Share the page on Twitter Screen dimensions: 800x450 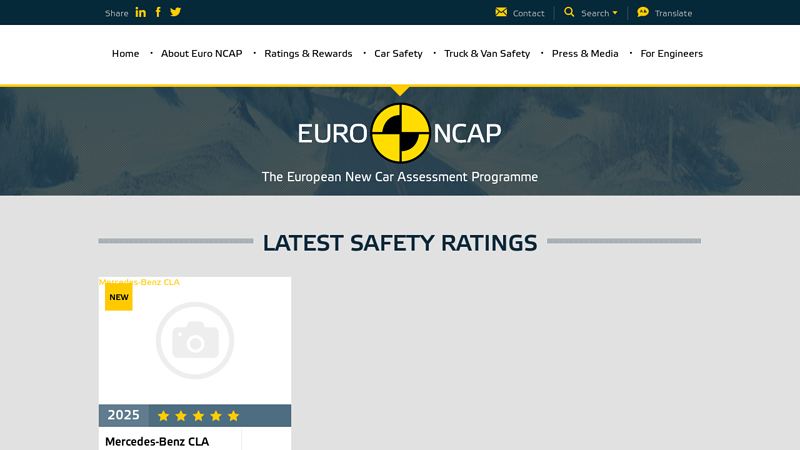176,12
